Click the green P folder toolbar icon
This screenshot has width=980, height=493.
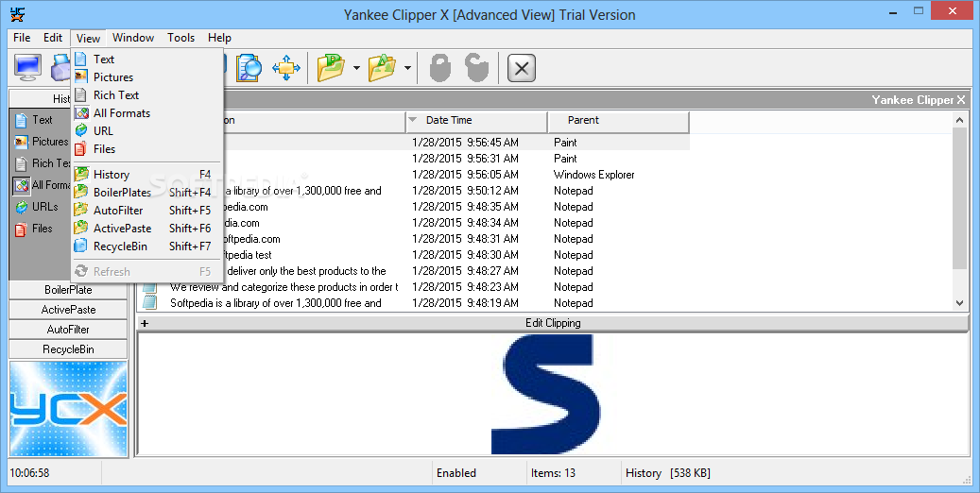coord(331,67)
